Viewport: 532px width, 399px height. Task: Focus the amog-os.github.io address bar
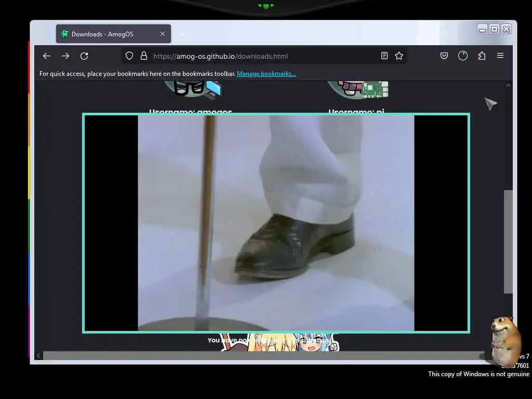(264, 56)
